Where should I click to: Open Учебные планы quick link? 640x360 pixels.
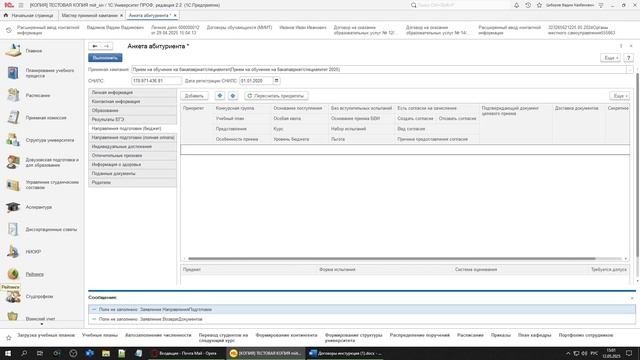tap(100, 335)
